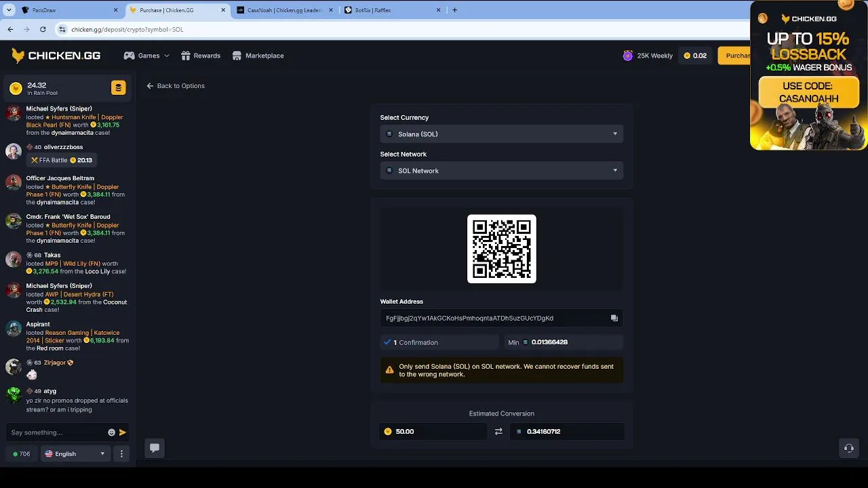
Task: Open the emoji picker in chat
Action: tap(111, 432)
